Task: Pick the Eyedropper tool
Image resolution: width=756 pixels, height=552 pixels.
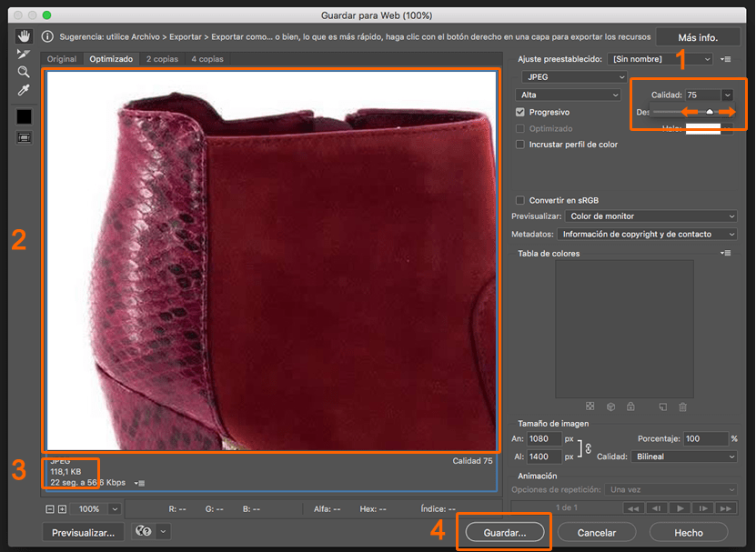Action: [24, 90]
